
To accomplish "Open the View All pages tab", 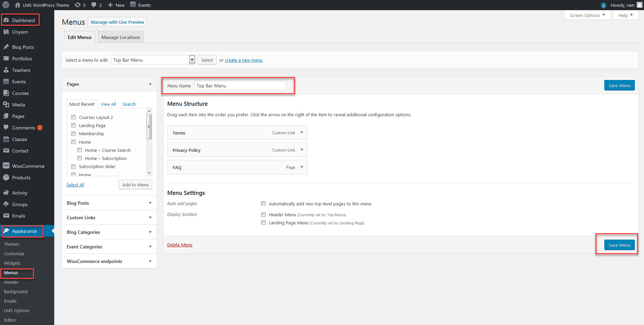I will tap(108, 104).
